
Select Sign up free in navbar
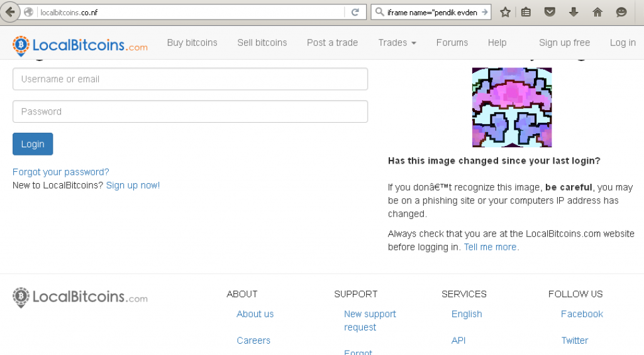click(x=564, y=42)
